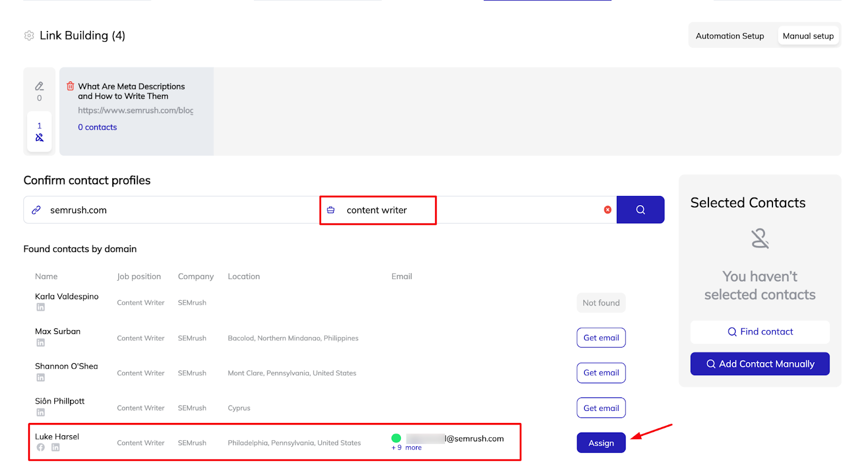Click the link icon in the domain field

[x=36, y=210]
